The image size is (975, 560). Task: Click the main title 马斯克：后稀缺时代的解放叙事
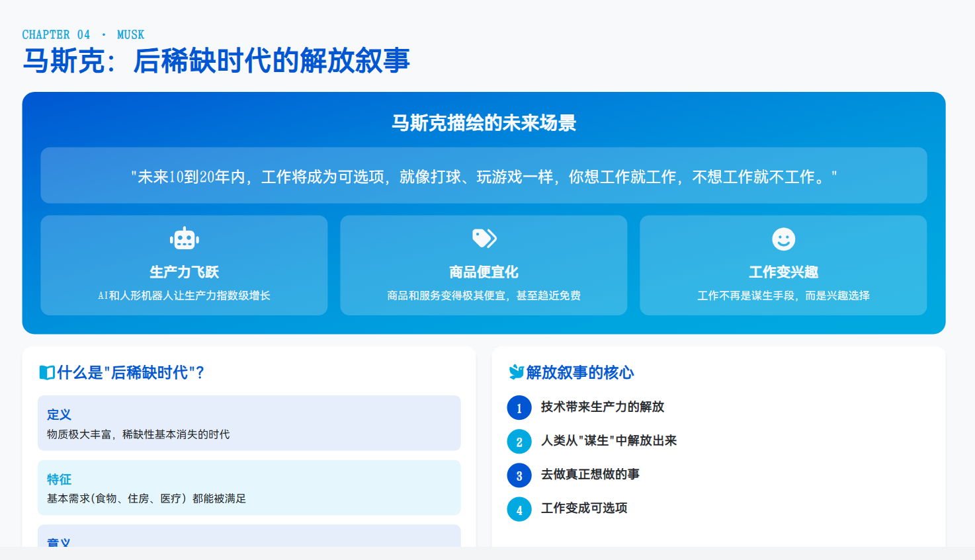[216, 61]
